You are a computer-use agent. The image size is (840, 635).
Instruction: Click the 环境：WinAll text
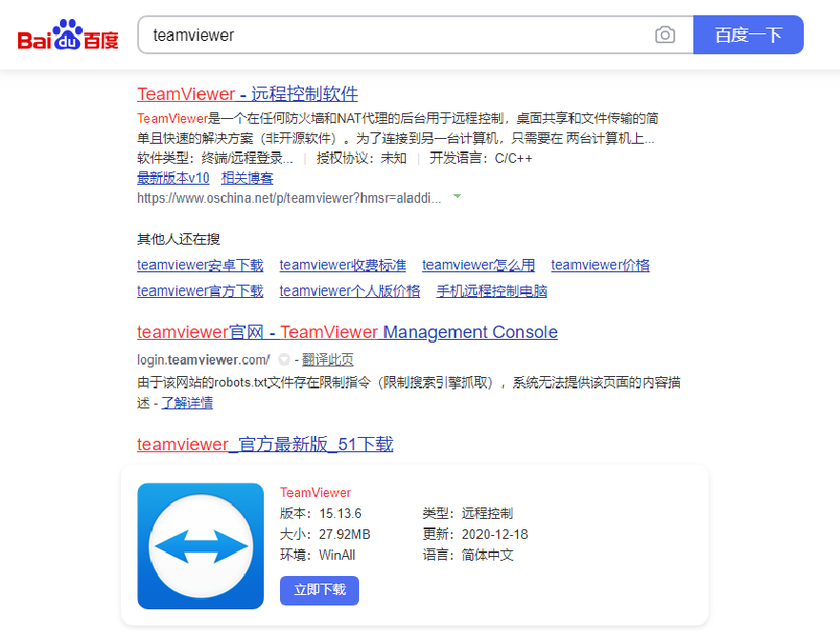(318, 555)
